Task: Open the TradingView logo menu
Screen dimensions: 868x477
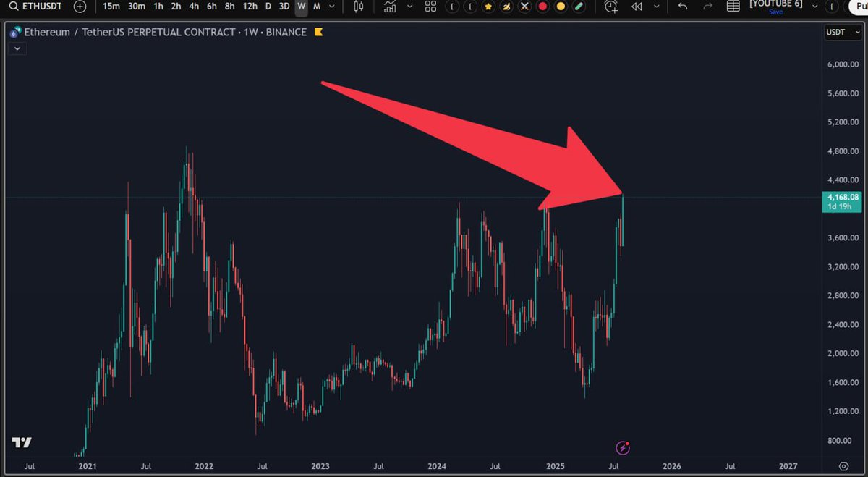Action: 22,444
